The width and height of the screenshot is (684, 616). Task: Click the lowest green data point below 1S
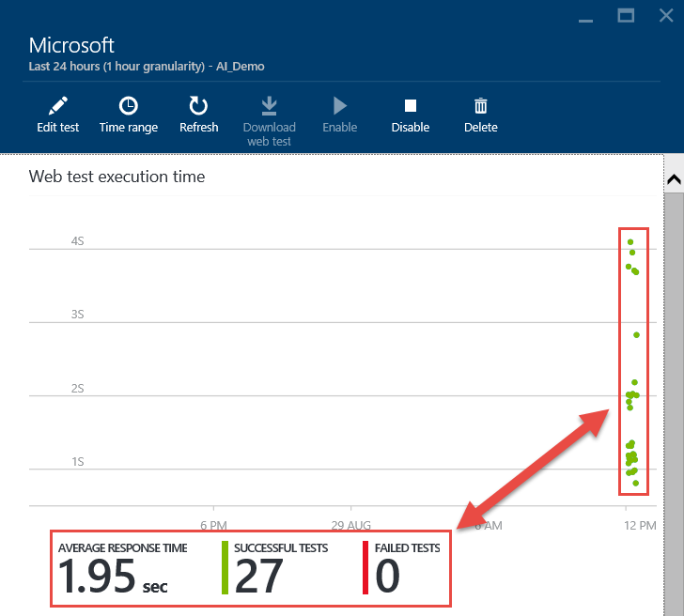635,483
